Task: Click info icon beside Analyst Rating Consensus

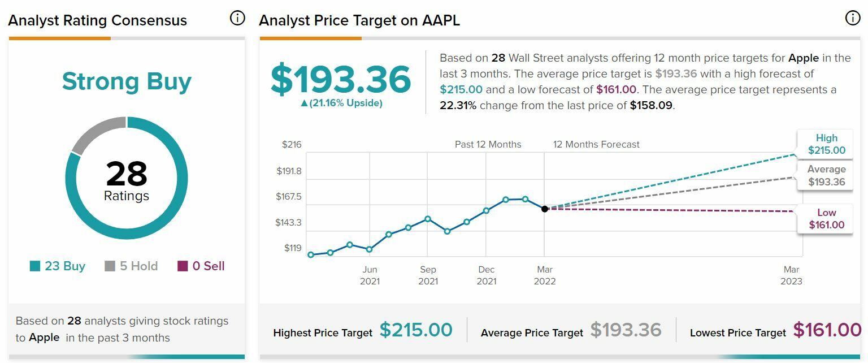Action: tap(237, 19)
